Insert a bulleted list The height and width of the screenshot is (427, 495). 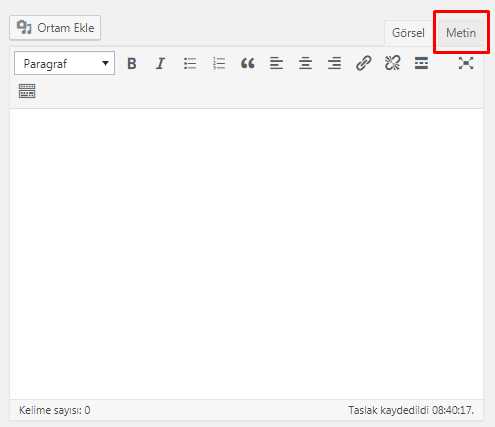tap(190, 63)
